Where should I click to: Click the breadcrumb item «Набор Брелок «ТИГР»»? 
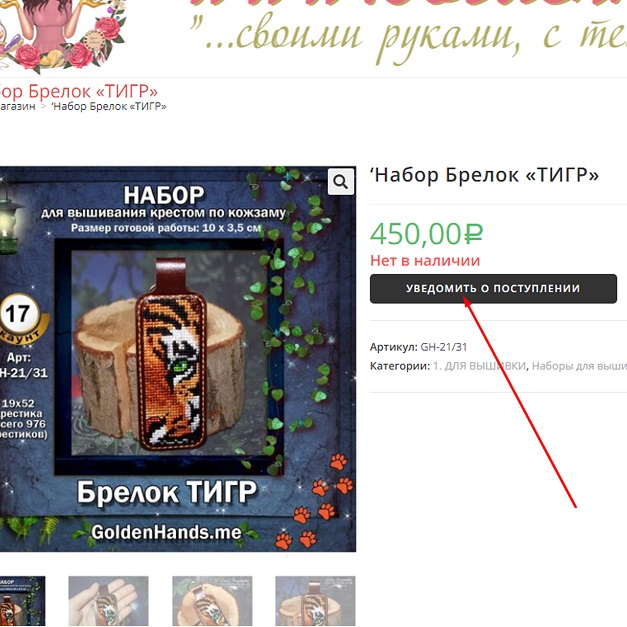[108, 106]
